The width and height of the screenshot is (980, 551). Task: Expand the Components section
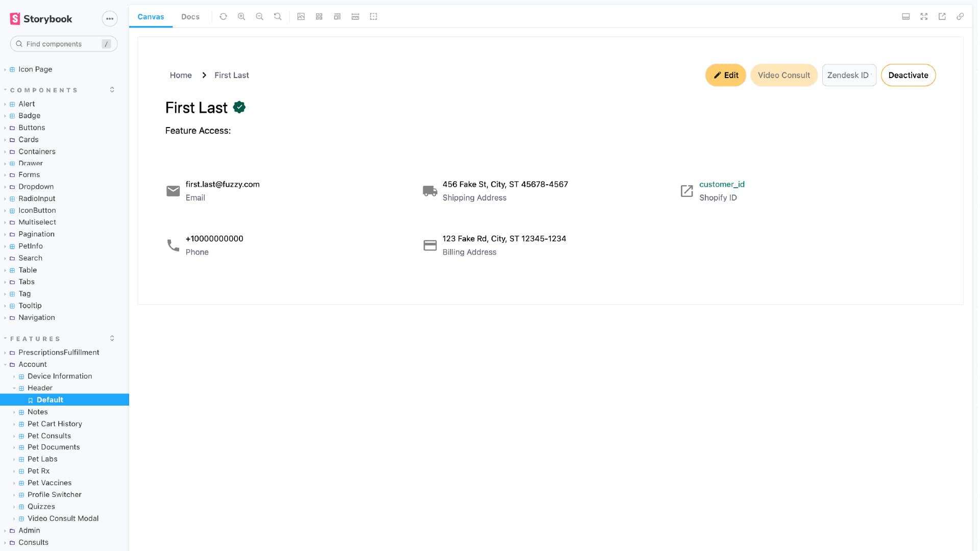[x=112, y=90]
